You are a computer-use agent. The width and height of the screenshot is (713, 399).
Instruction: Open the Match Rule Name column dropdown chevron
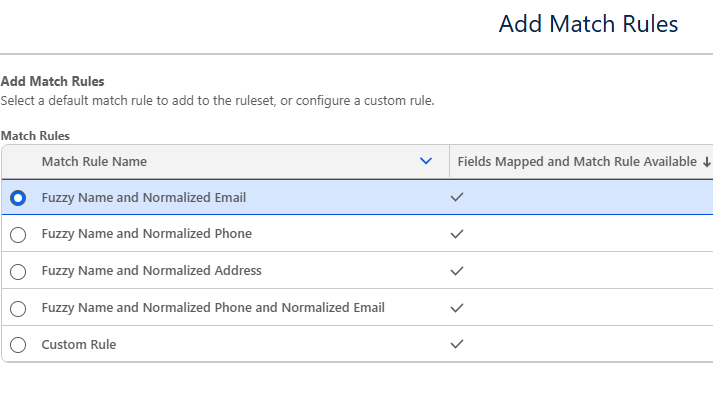coord(426,161)
